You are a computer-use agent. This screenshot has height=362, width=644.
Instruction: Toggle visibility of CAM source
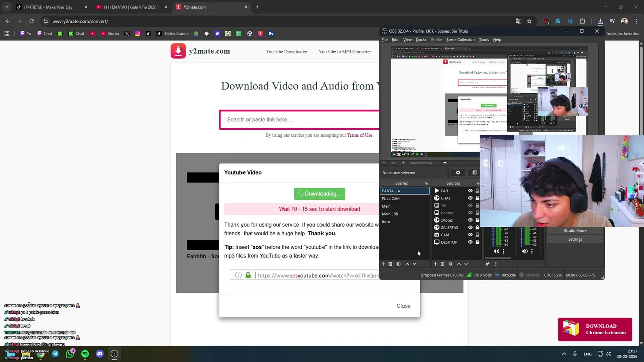470,235
